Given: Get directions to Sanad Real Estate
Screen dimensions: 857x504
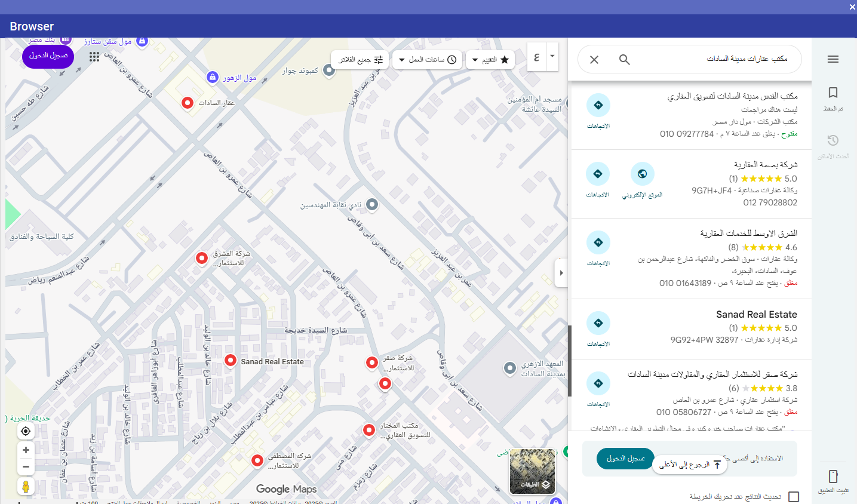Looking at the screenshot, I should coord(598,324).
